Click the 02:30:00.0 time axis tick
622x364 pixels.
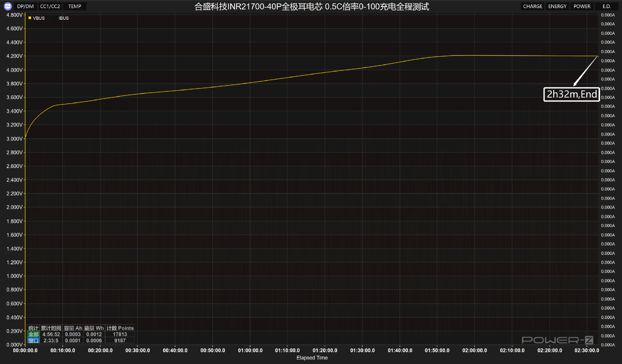(x=587, y=350)
